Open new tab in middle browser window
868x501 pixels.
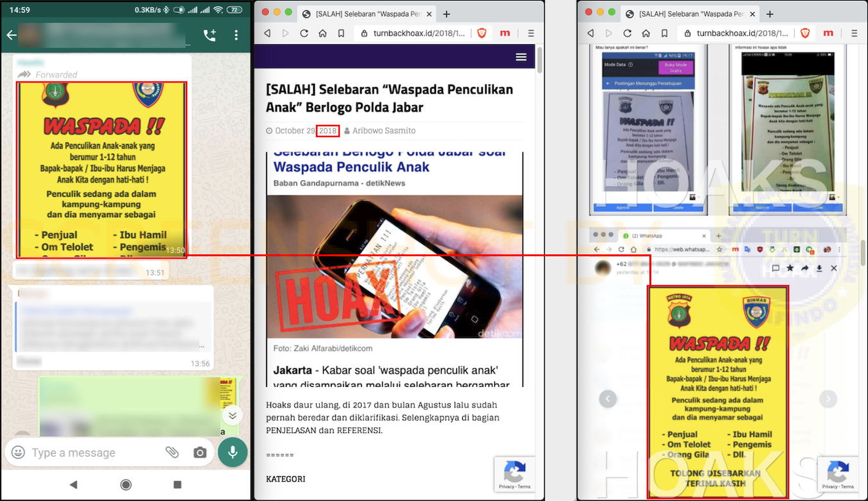point(446,13)
